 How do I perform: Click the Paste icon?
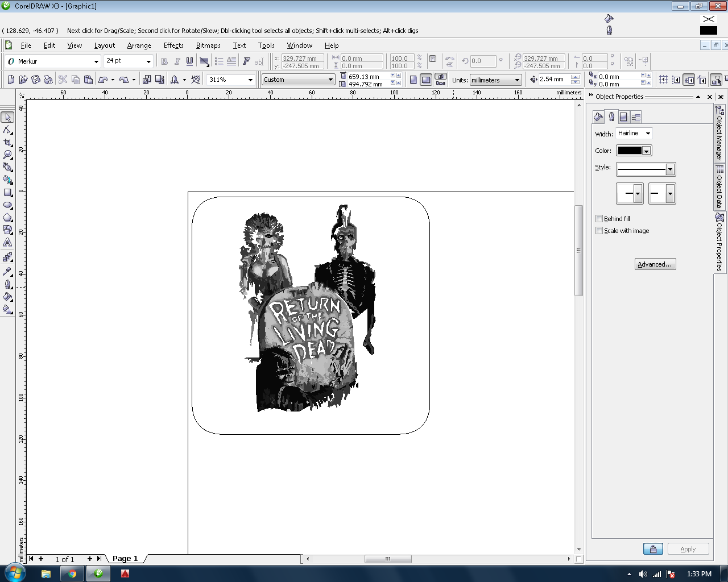click(x=88, y=80)
